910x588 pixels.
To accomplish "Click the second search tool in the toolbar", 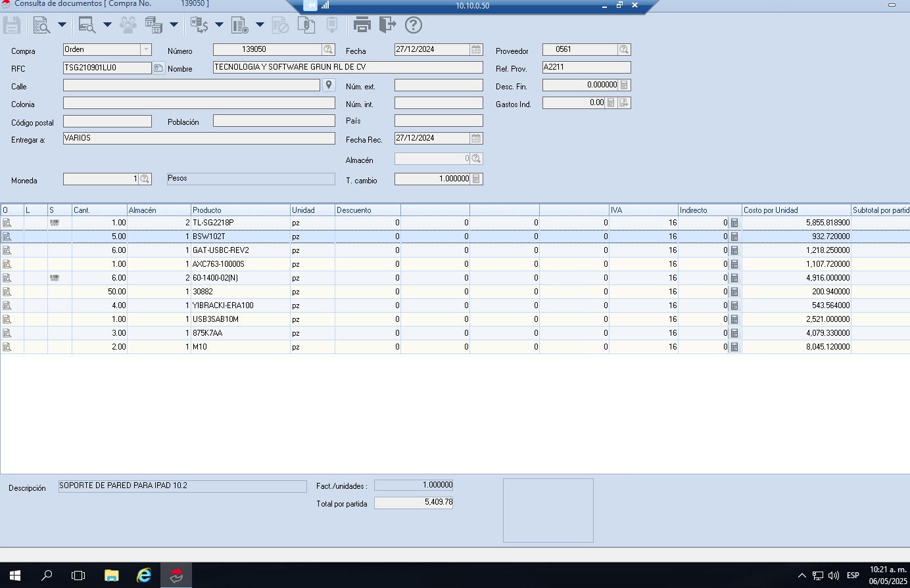I will (87, 25).
